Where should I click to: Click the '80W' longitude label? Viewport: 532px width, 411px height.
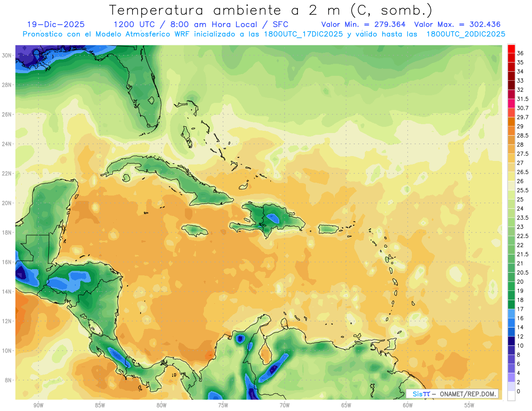[x=161, y=405]
